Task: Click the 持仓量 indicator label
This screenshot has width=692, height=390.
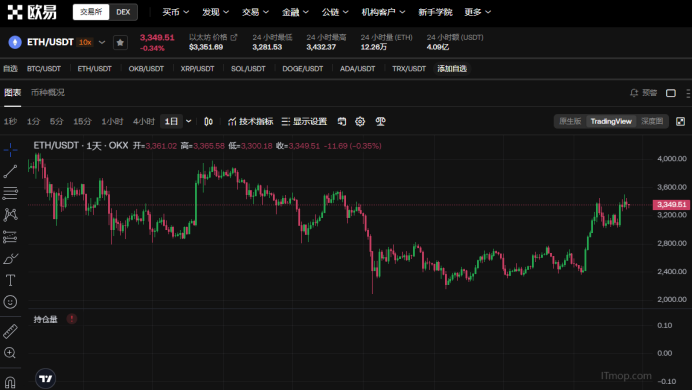Action: pyautogui.click(x=45, y=319)
